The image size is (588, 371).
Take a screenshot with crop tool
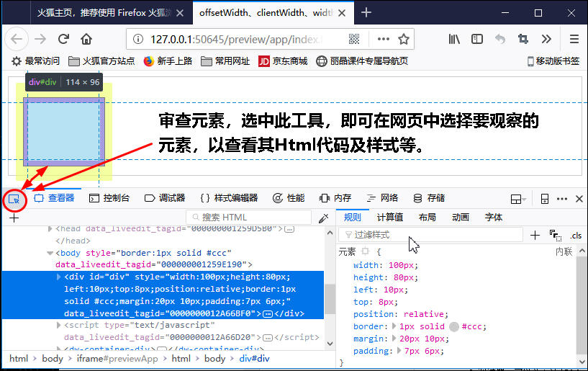click(523, 39)
